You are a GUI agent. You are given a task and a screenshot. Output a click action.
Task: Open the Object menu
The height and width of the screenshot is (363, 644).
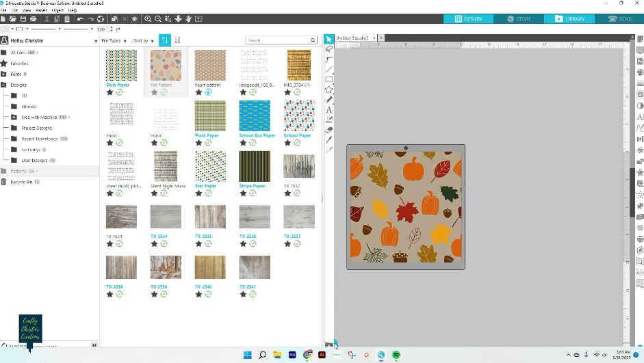point(57,10)
